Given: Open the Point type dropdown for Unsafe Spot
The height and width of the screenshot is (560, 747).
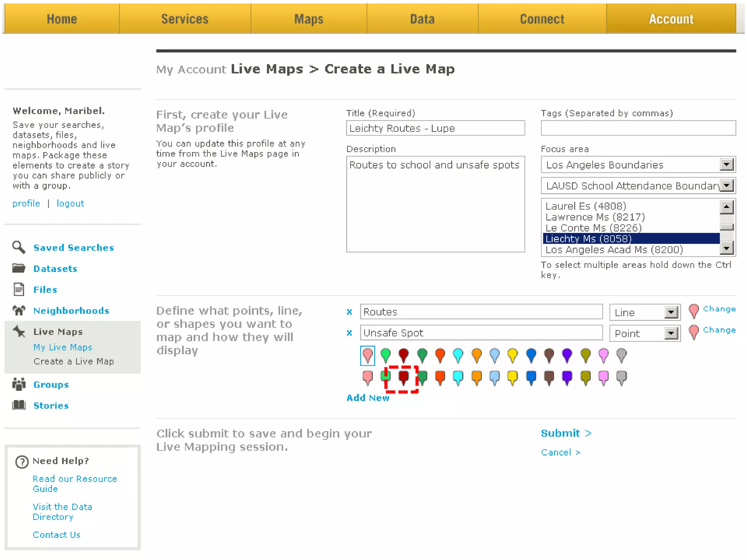Looking at the screenshot, I should 645,333.
